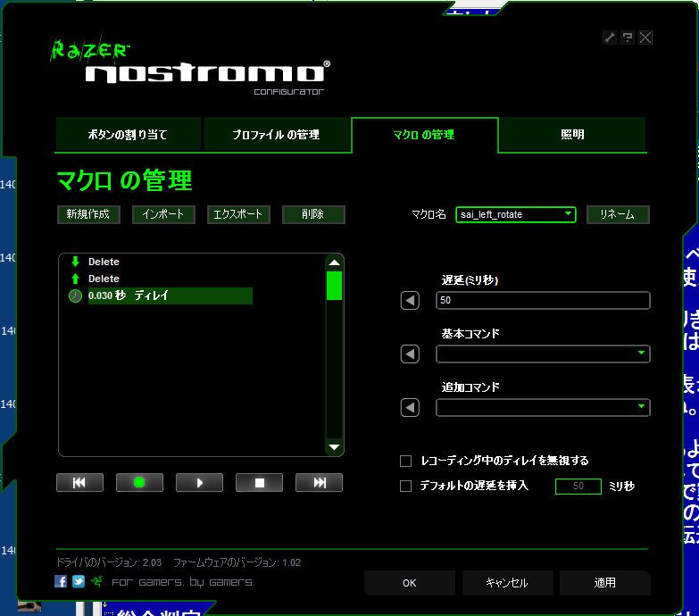
Task: Insert additional command using arrow beside 追加コマンド
Action: coord(410,407)
